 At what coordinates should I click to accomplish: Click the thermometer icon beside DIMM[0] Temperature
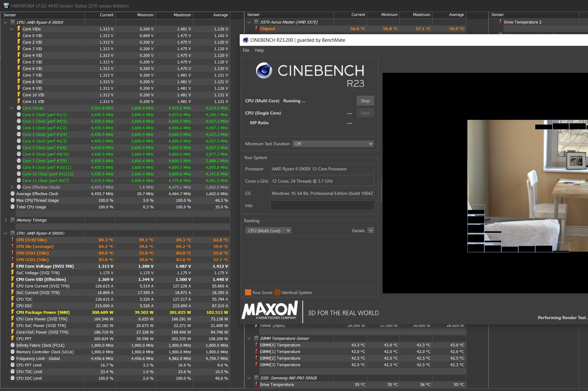pos(256,345)
